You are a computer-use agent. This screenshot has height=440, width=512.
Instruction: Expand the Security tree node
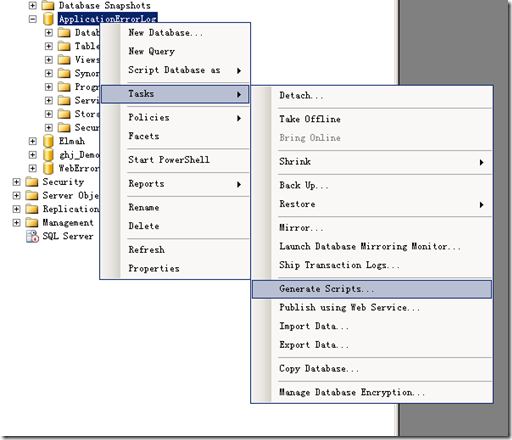tap(16, 182)
